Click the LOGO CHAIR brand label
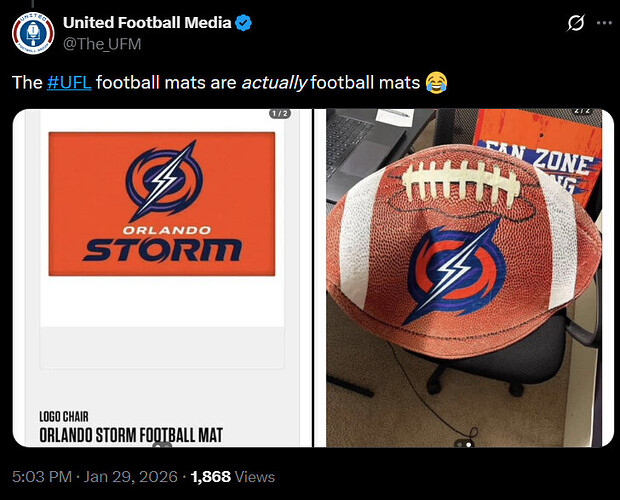This screenshot has height=500, width=620. (64, 417)
